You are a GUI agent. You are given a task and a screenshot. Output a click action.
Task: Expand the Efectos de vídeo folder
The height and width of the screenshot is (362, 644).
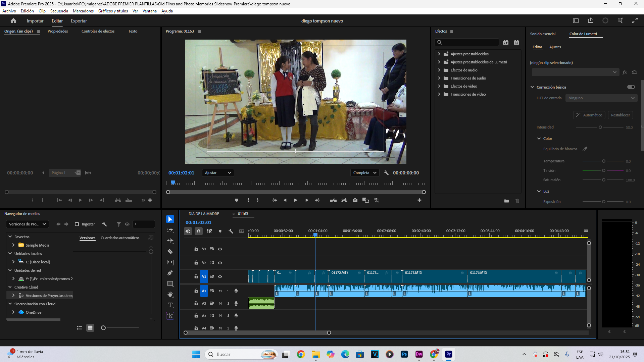pyautogui.click(x=439, y=86)
